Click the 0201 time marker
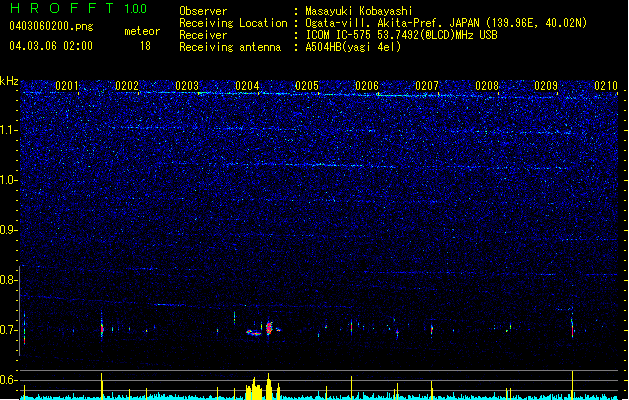629x400 pixels. point(67,86)
